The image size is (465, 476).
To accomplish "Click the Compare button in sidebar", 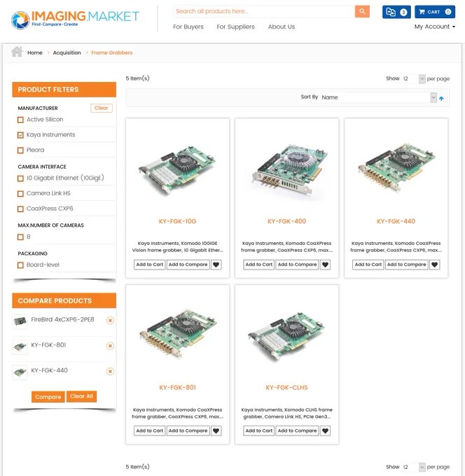I will click(x=48, y=397).
